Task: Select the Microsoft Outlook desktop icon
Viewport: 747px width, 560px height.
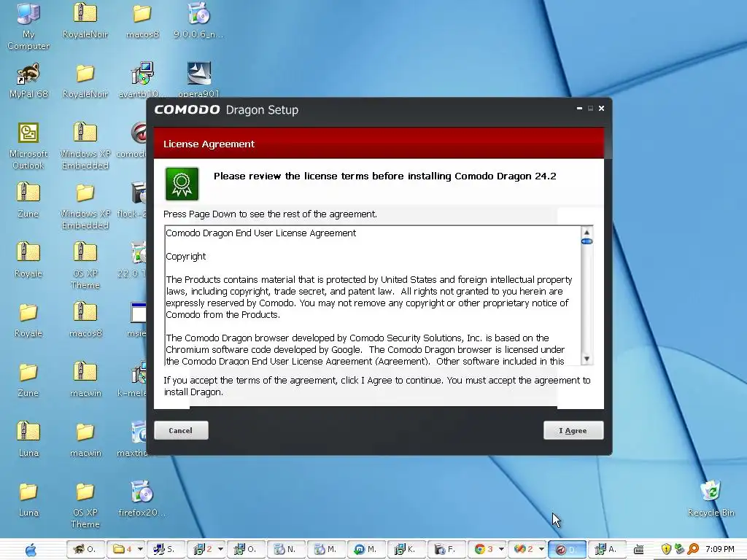Action: [28, 146]
